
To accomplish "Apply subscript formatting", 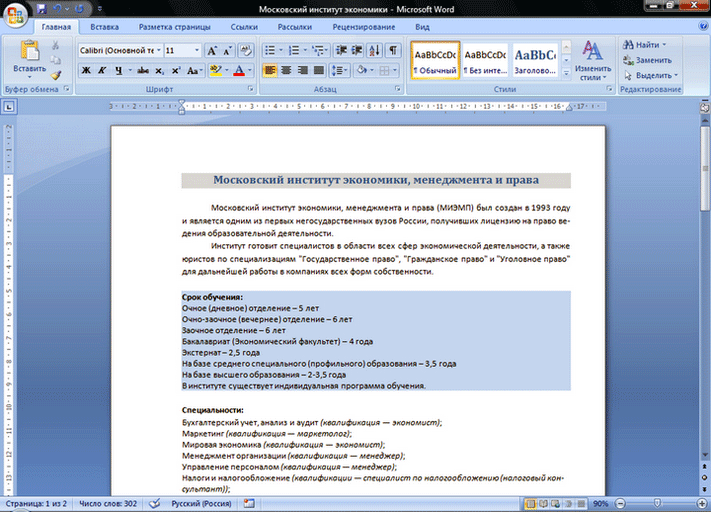I will [x=159, y=70].
